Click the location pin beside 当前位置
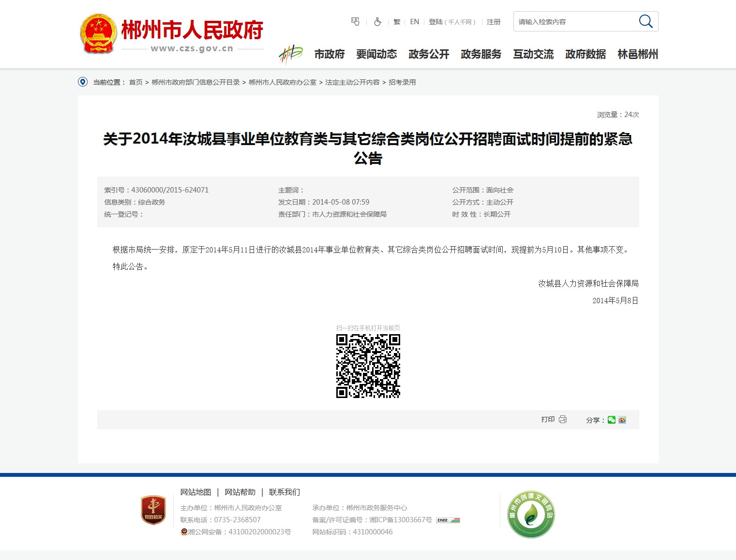This screenshot has height=560, width=736. (x=83, y=82)
